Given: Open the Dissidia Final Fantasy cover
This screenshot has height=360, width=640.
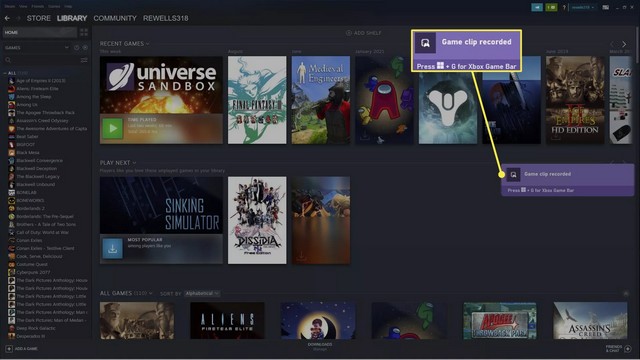Looking at the screenshot, I should pos(257,220).
